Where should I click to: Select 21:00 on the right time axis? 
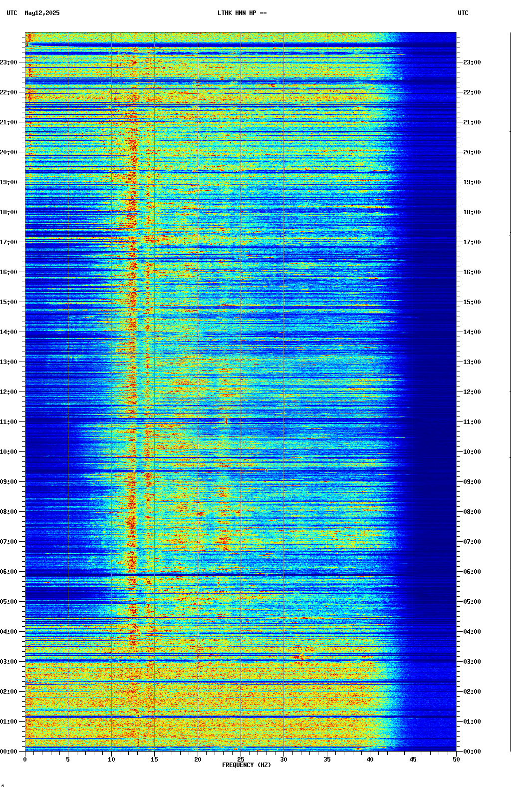[472, 122]
